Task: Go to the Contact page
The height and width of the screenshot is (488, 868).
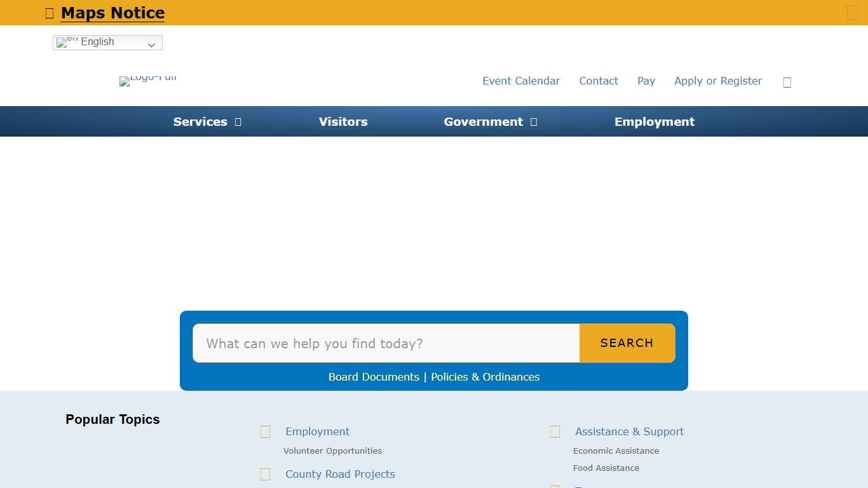Action: pos(599,81)
